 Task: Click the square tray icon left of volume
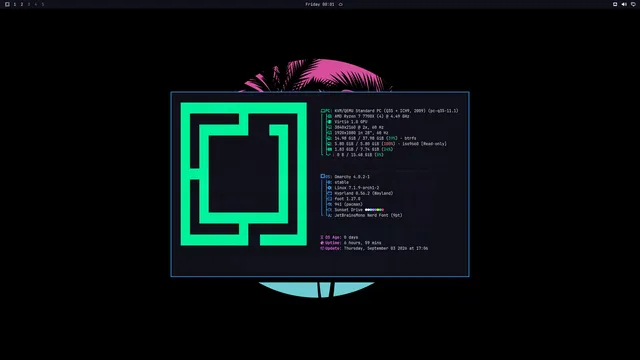(x=615, y=4)
